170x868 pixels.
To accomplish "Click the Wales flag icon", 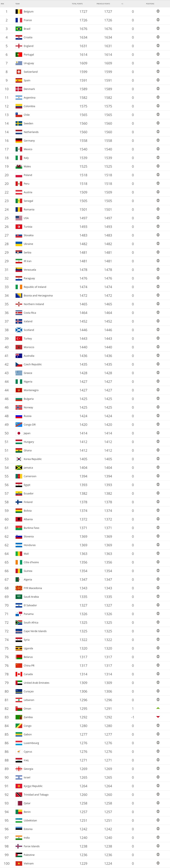I will 19,166.
